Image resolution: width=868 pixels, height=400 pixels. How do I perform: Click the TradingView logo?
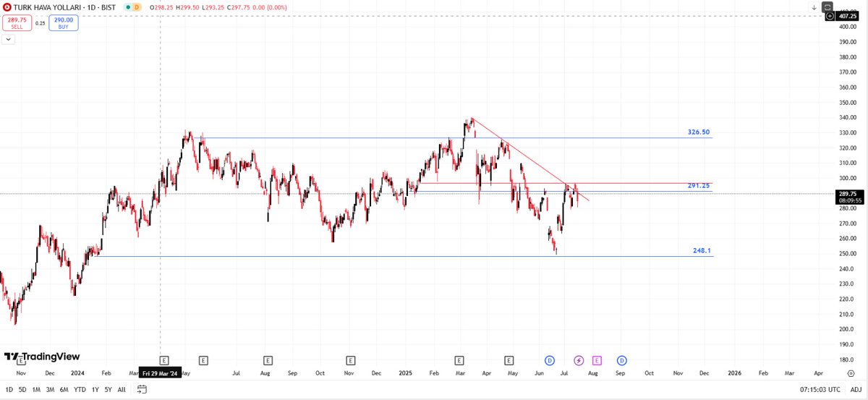[x=41, y=357]
